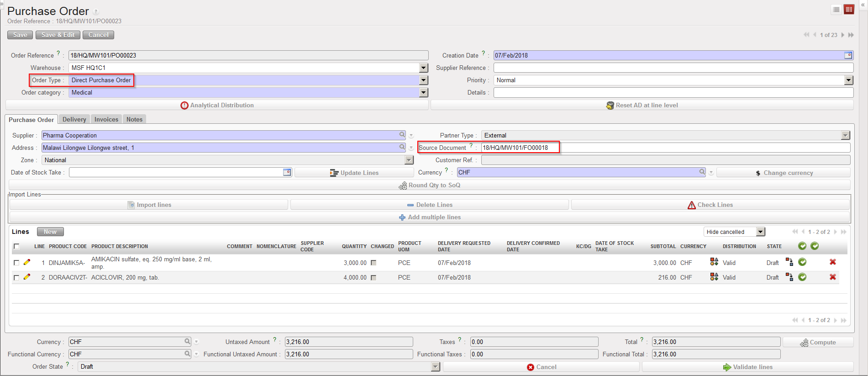The image size is (868, 376).
Task: Open distribution icon for AMIKACIN line
Action: click(x=714, y=262)
